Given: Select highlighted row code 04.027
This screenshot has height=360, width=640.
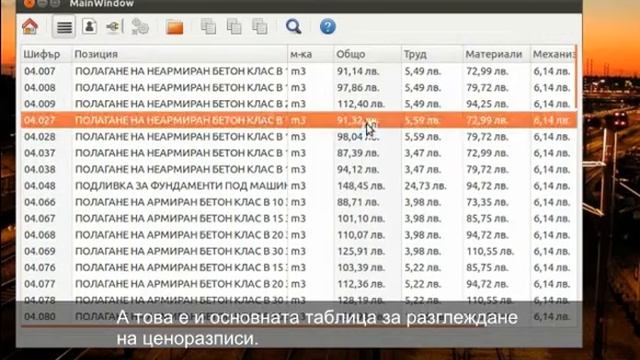Looking at the screenshot, I should [40, 120].
